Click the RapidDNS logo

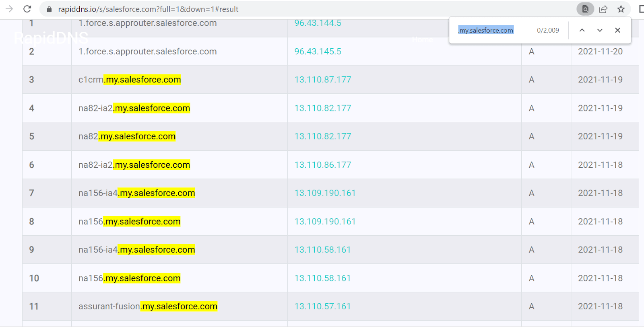(51, 38)
